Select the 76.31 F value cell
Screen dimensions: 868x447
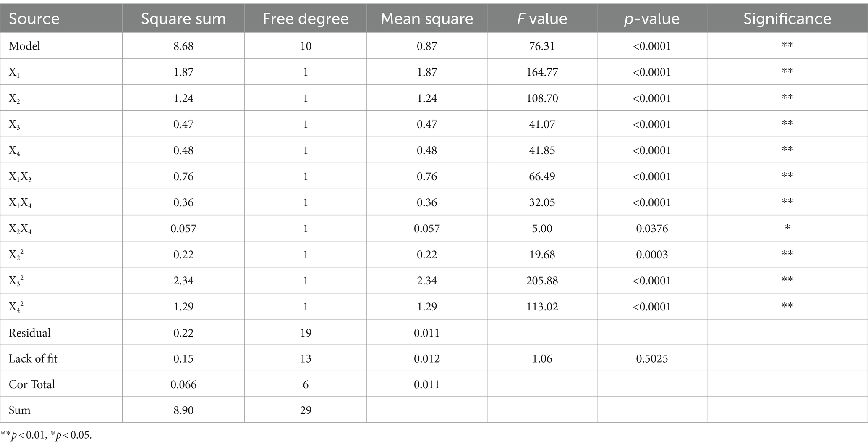542,46
